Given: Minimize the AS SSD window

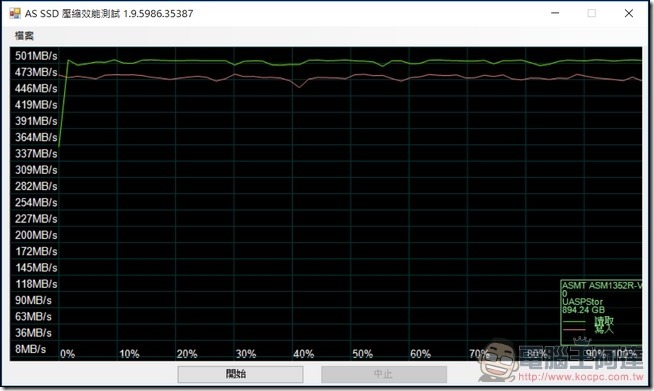Looking at the screenshot, I should pyautogui.click(x=555, y=13).
